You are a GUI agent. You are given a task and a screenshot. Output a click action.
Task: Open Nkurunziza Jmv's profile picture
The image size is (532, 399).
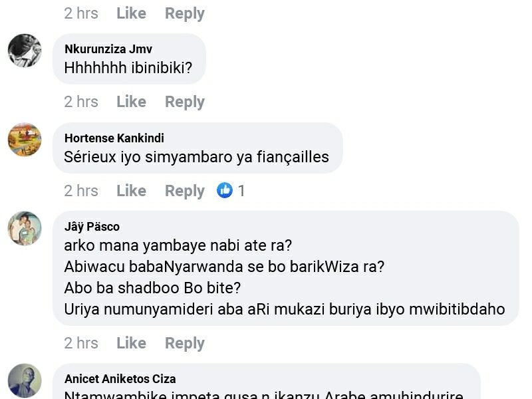[x=25, y=51]
